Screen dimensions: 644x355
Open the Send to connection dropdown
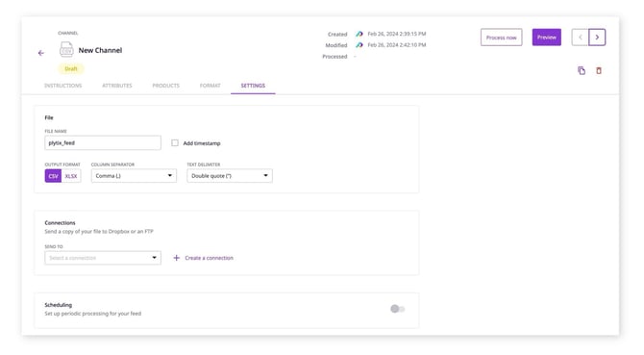point(103,258)
